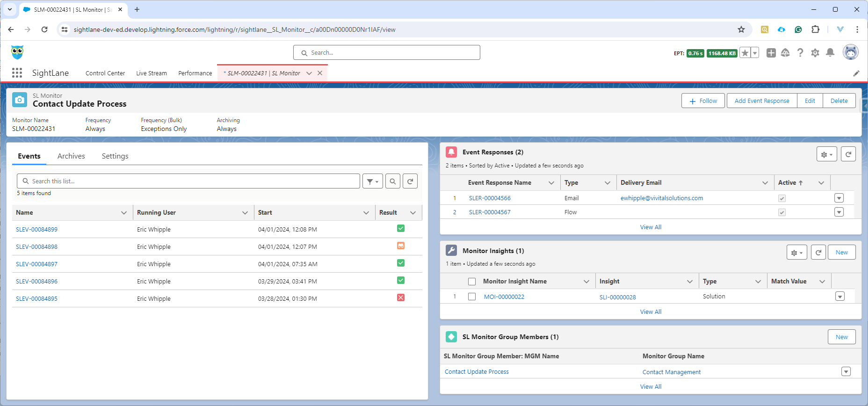Click the global Search field
This screenshot has width=868, height=406.
(387, 52)
